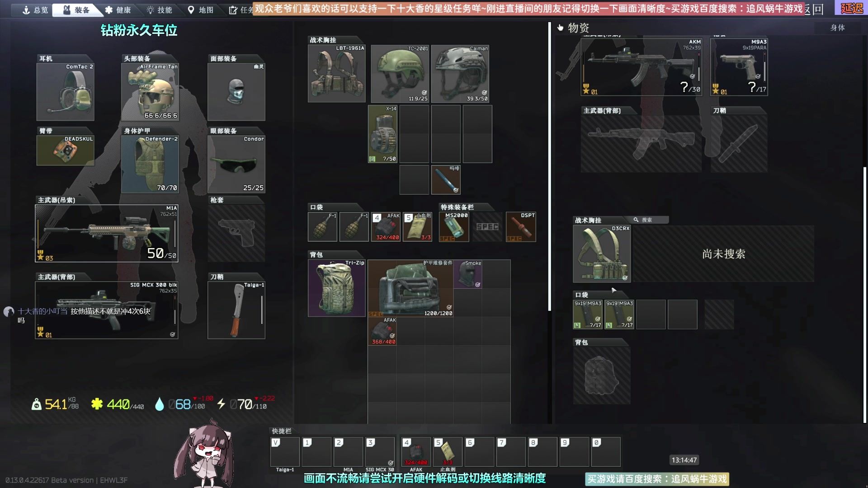Select the D3CRX chest rig on body
The width and height of the screenshot is (868, 488).
tap(602, 253)
